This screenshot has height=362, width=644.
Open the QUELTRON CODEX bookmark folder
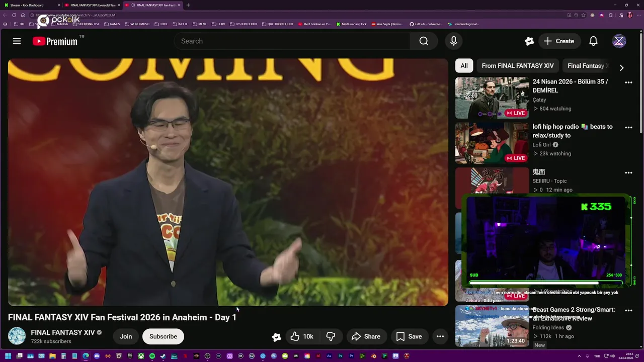click(x=278, y=24)
